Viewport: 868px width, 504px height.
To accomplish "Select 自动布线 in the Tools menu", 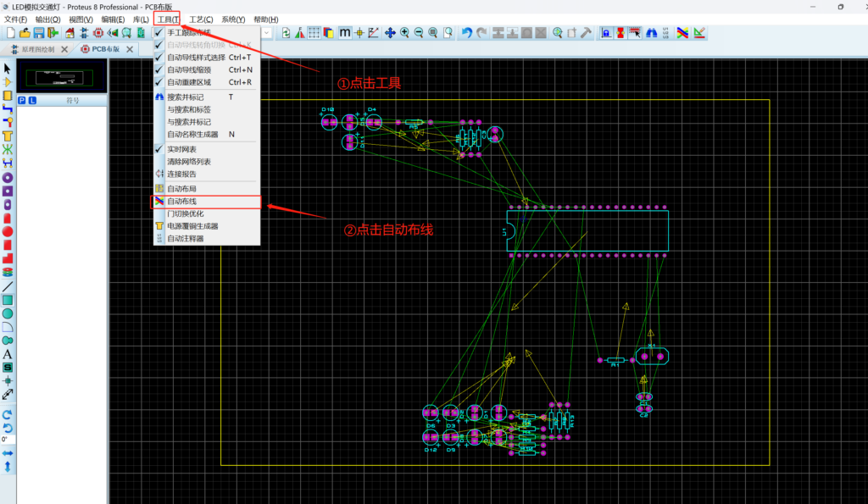I will [x=181, y=202].
